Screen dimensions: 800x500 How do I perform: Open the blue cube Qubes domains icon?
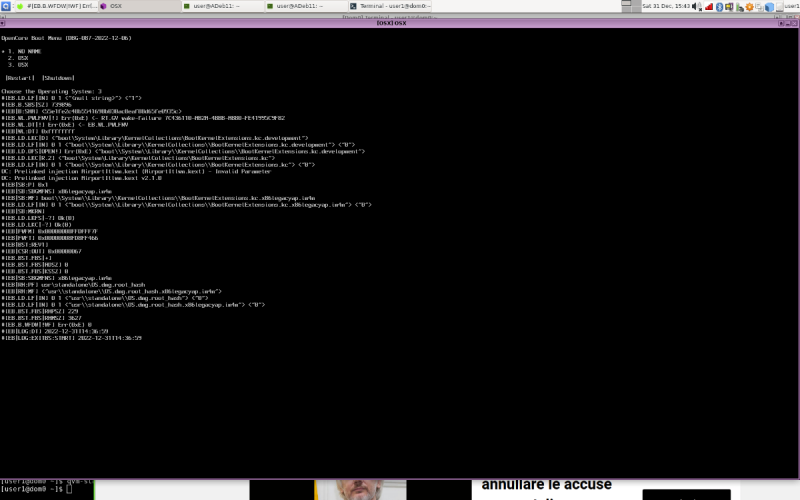pos(769,7)
